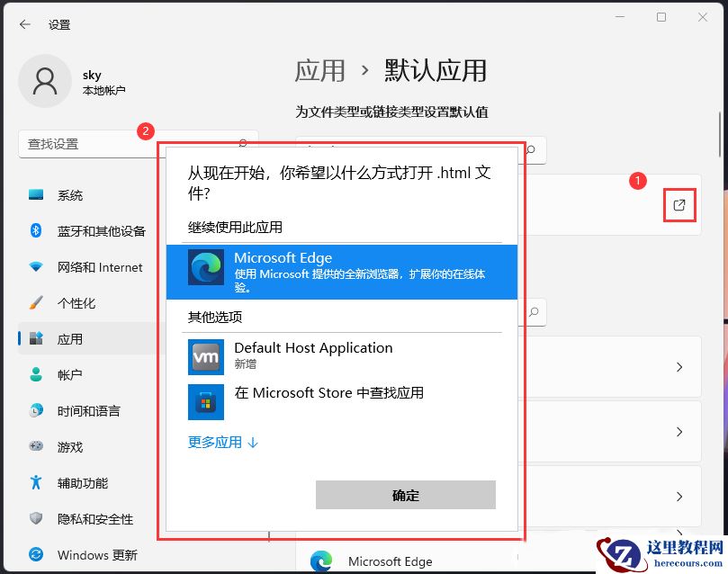This screenshot has height=574, width=728.
Task: Open the 游戏 settings icon
Action: (36, 447)
